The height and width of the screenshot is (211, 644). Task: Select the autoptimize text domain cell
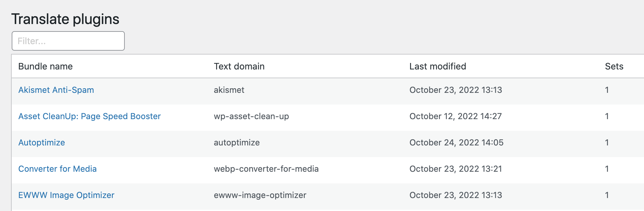click(x=237, y=143)
